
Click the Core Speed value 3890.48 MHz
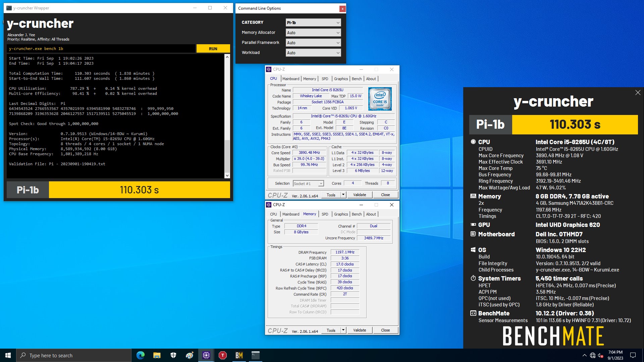[309, 153]
